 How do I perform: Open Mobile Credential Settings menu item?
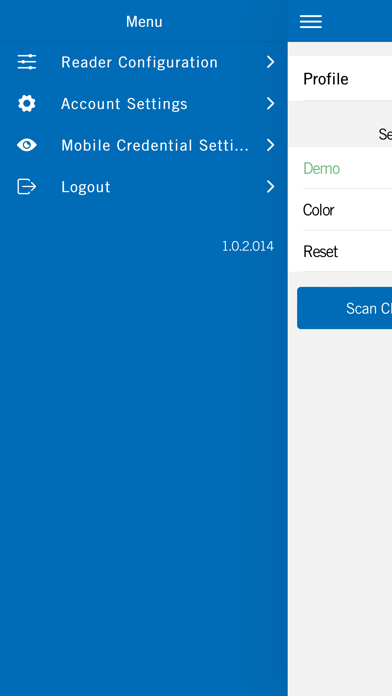tap(144, 145)
